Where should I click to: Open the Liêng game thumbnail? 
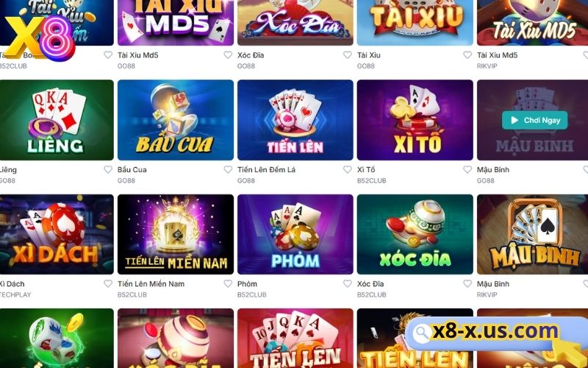pos(57,120)
